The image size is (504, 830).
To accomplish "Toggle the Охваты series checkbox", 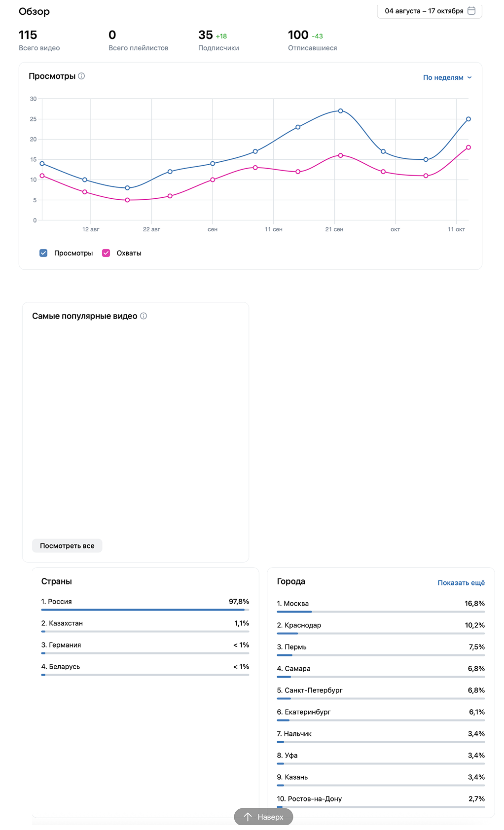I will click(x=106, y=253).
